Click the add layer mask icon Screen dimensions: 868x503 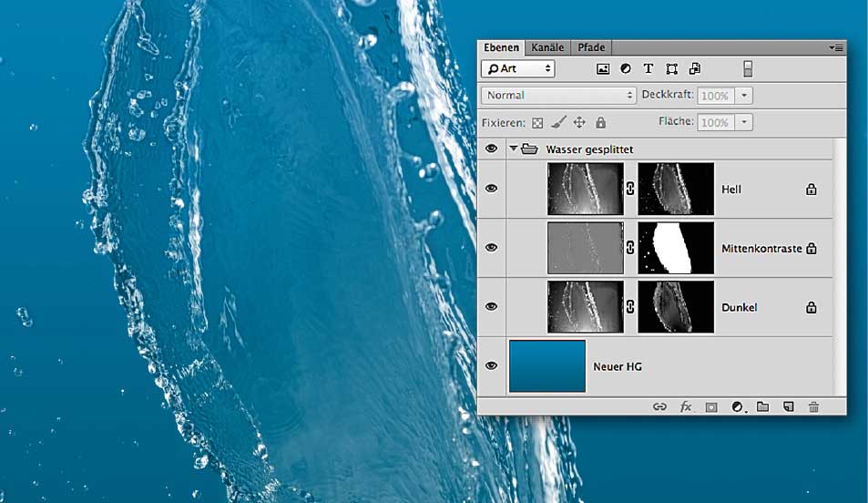[x=711, y=406]
